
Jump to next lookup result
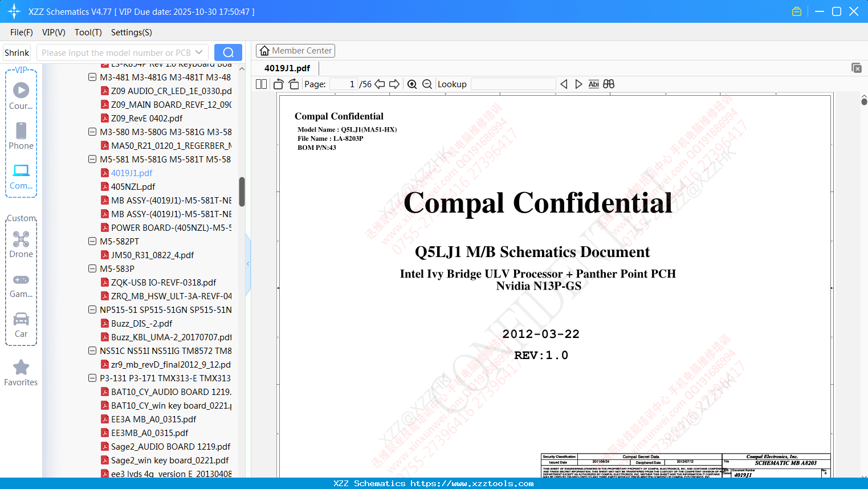[578, 84]
